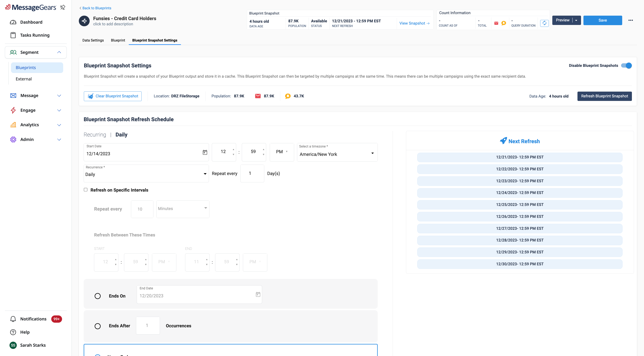This screenshot has height=356, width=644.
Task: Click the refresh count icon
Action: point(544,23)
